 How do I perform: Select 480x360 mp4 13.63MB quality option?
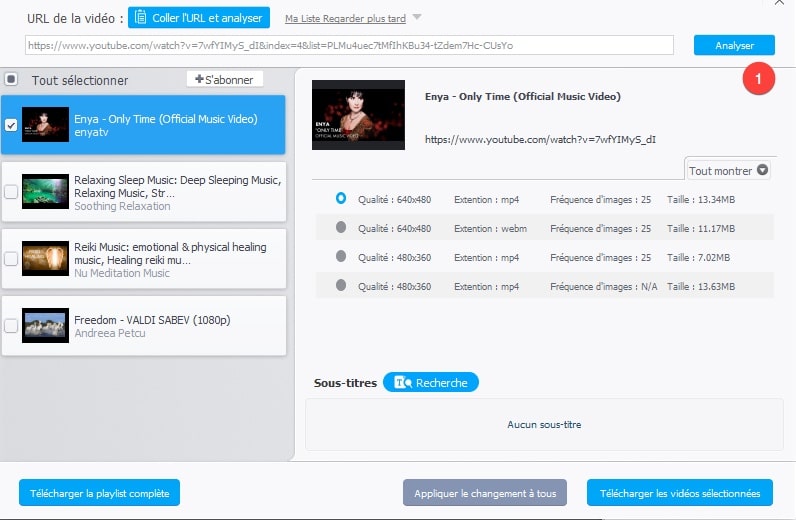(x=341, y=285)
